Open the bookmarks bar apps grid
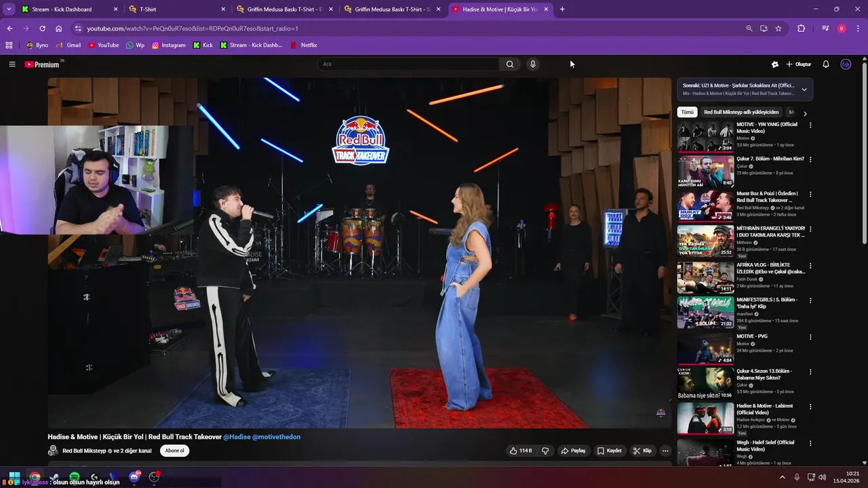The image size is (868, 488). coord(9,45)
